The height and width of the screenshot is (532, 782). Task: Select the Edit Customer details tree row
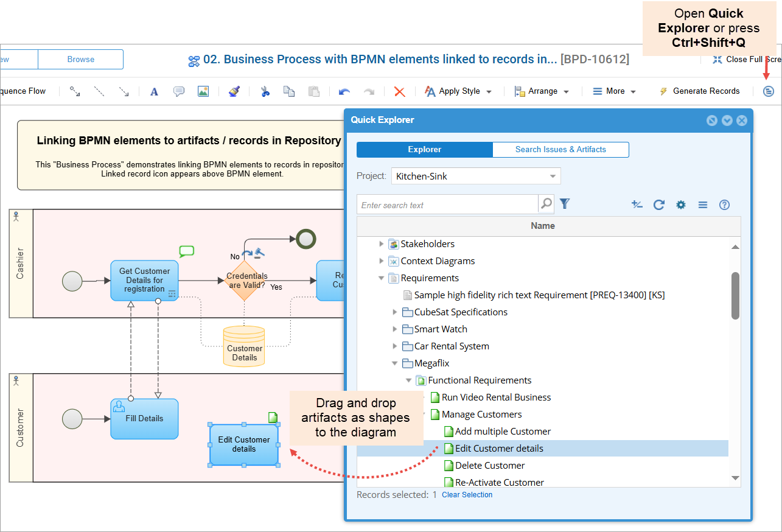click(543, 449)
